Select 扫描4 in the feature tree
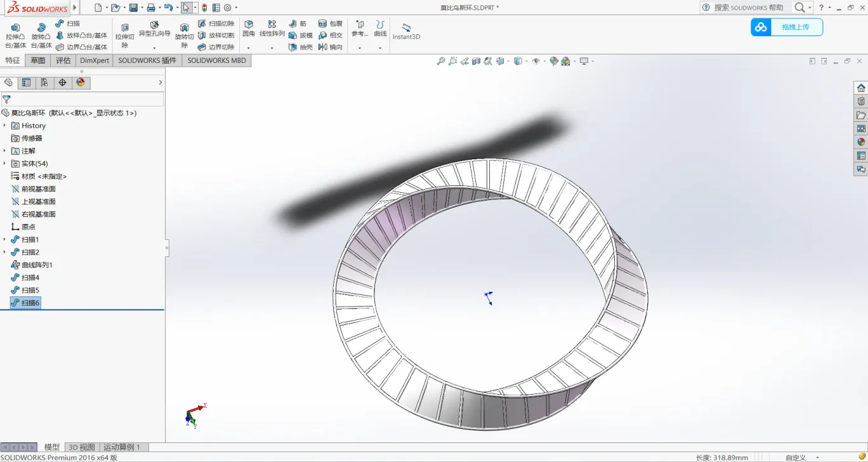 [x=30, y=277]
